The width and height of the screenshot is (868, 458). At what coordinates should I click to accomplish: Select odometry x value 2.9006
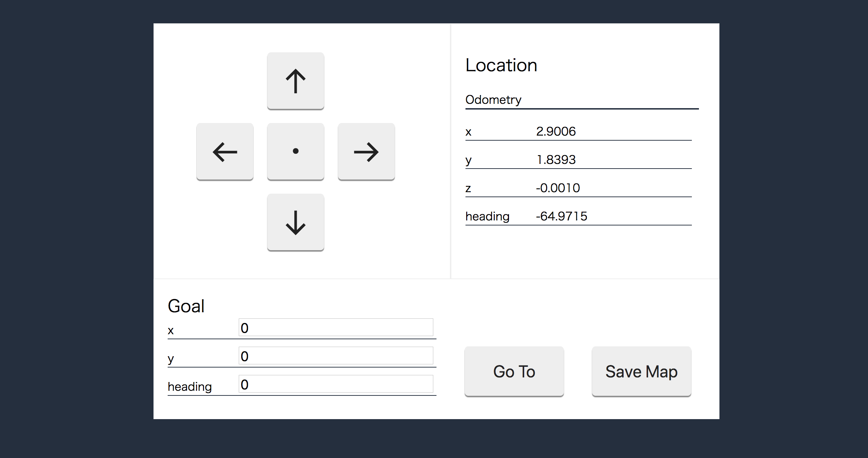coord(556,131)
